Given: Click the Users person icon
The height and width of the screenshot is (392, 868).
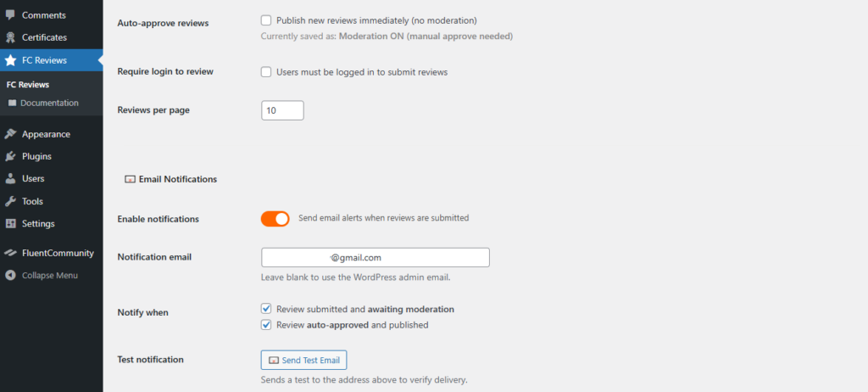Looking at the screenshot, I should pos(10,178).
